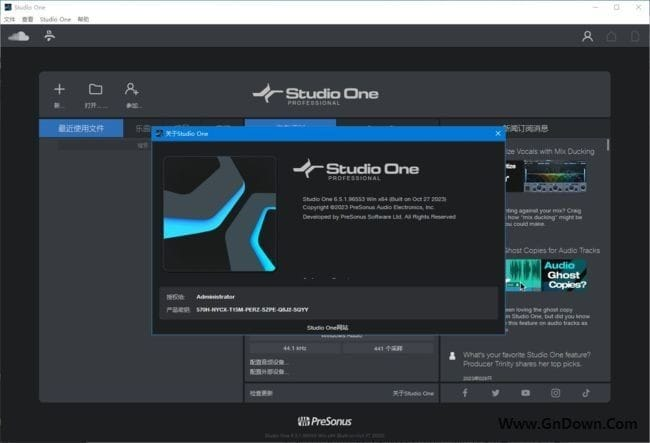Image resolution: width=650 pixels, height=443 pixels.
Task: Click the new song plus icon
Action: coord(59,90)
